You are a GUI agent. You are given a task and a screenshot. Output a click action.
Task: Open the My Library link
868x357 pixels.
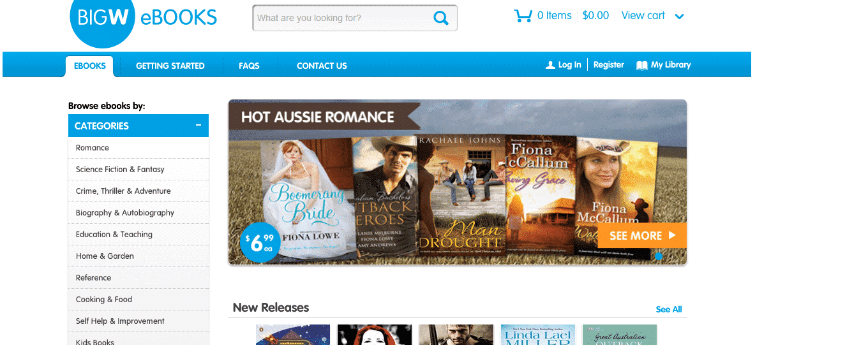(671, 65)
